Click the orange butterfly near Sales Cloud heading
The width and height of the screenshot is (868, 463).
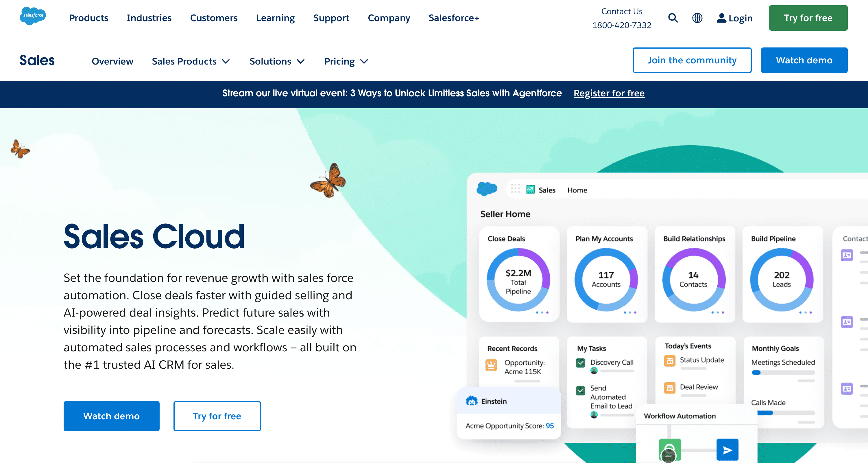pos(328,180)
